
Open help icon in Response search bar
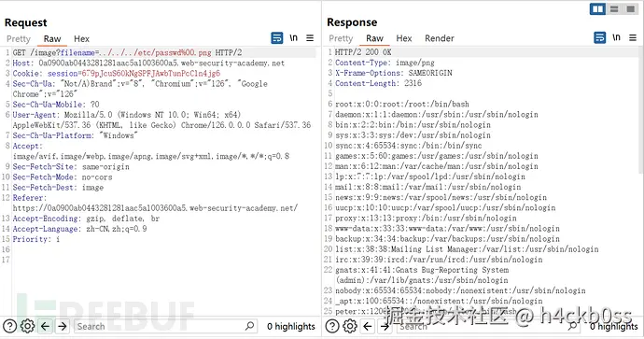coord(332,326)
